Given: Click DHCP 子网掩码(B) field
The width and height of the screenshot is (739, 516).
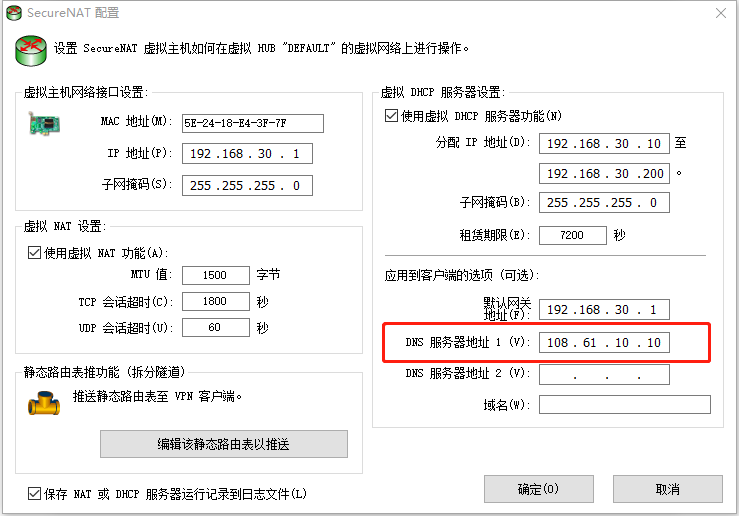Looking at the screenshot, I should point(604,203).
